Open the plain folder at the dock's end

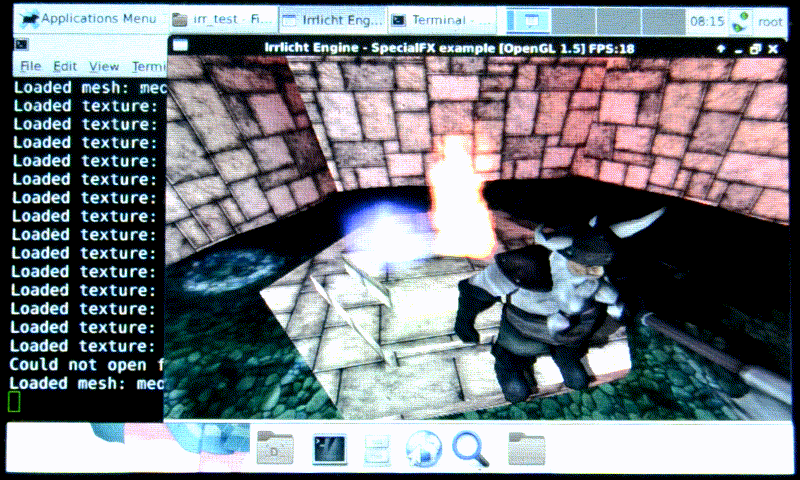(527, 449)
